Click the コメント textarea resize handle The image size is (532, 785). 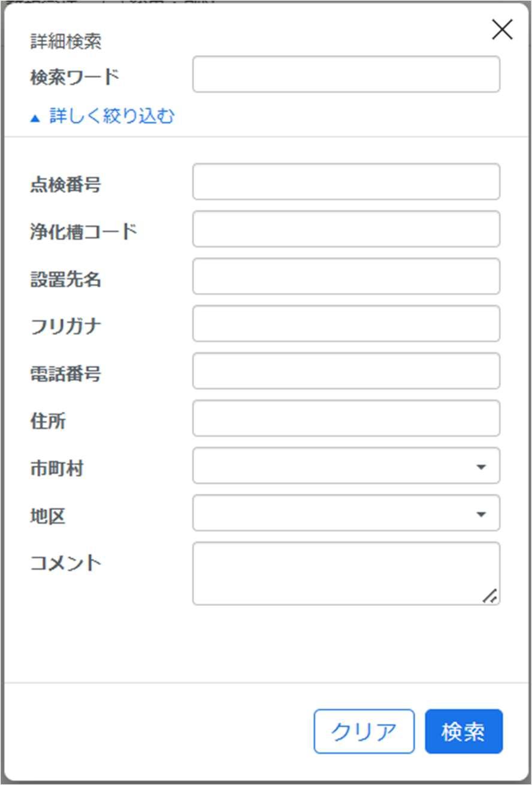pyautogui.click(x=490, y=595)
